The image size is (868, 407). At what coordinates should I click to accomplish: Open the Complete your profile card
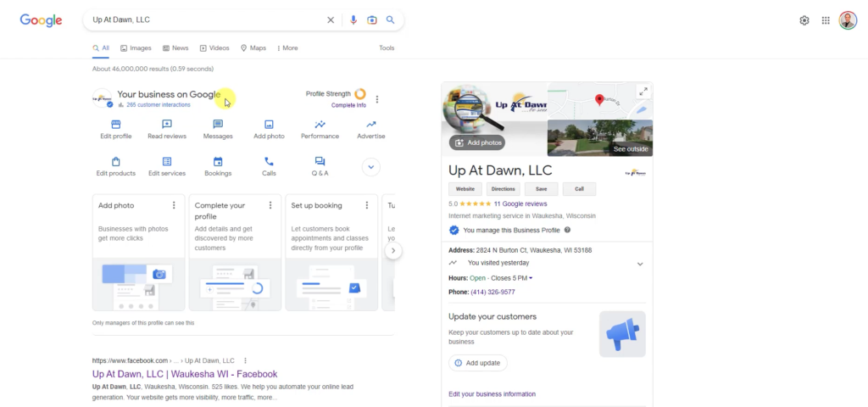236,253
